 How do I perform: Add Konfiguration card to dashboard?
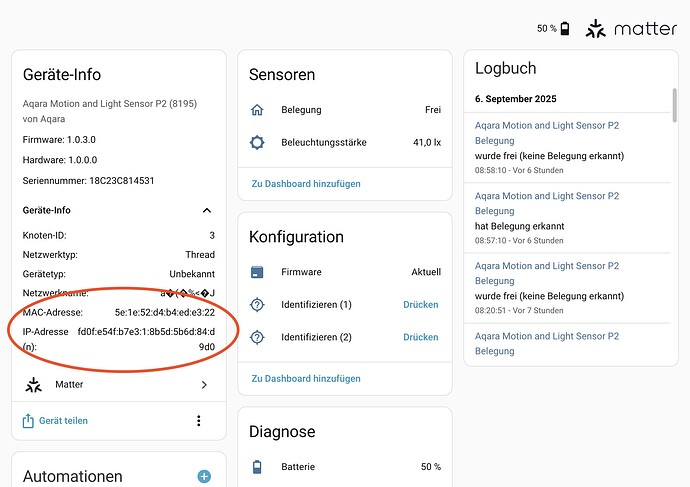pos(305,378)
